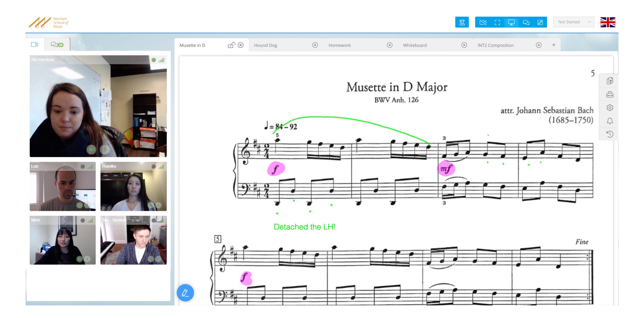Open the chat bubbles icon in toolbar
Viewport: 644px width, 318px height.
pos(526,22)
